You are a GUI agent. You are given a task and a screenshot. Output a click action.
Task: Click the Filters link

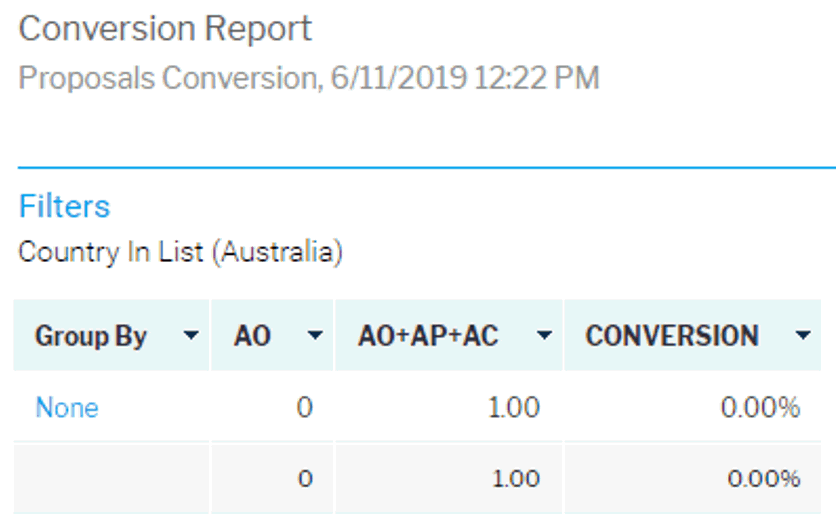(64, 207)
